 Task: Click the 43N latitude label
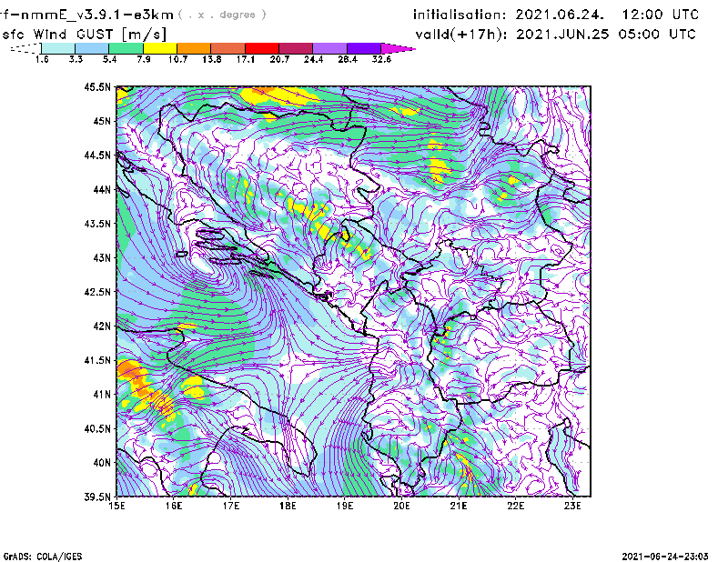(x=102, y=257)
